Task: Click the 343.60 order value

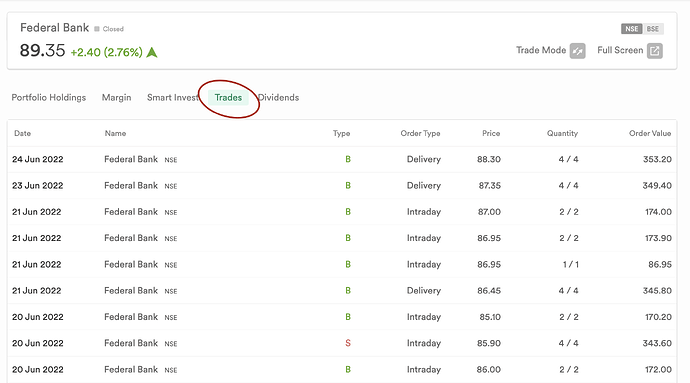Action: (x=657, y=343)
